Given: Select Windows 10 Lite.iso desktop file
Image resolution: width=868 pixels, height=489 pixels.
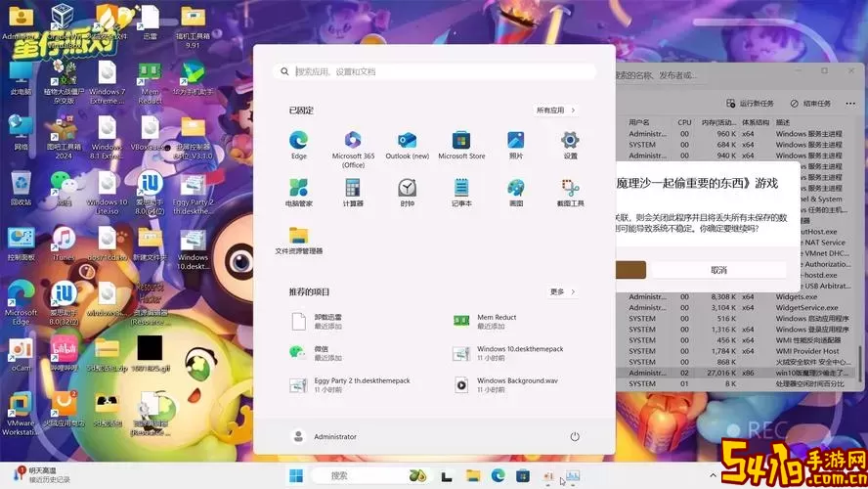Looking at the screenshot, I should coord(107,193).
